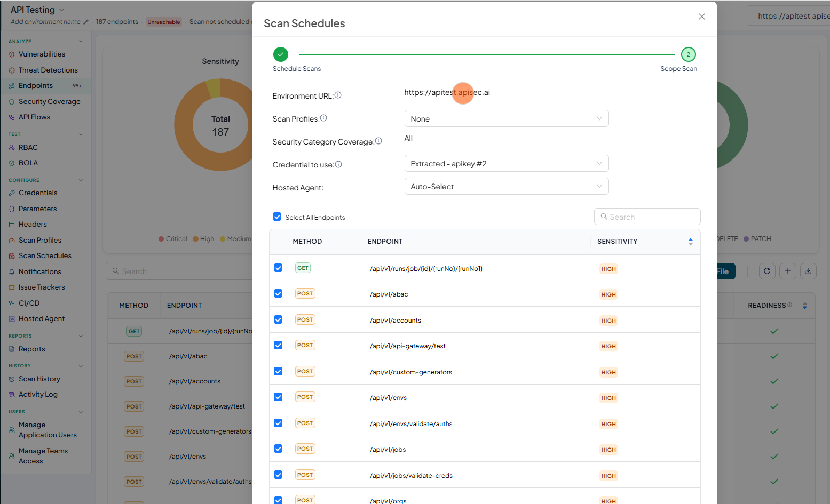Click the endpoint Search field in dialog
This screenshot has width=830, height=504.
[647, 217]
